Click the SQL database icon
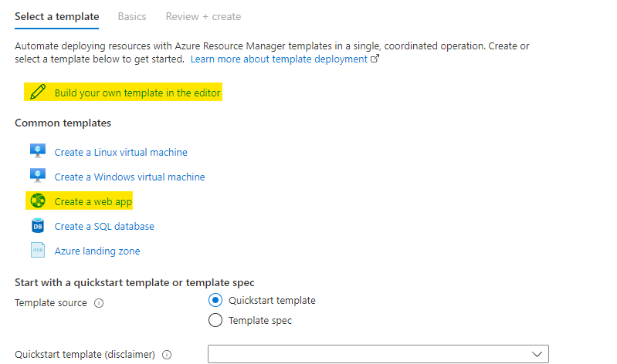Screen dimensions: 617x364 click(38, 226)
